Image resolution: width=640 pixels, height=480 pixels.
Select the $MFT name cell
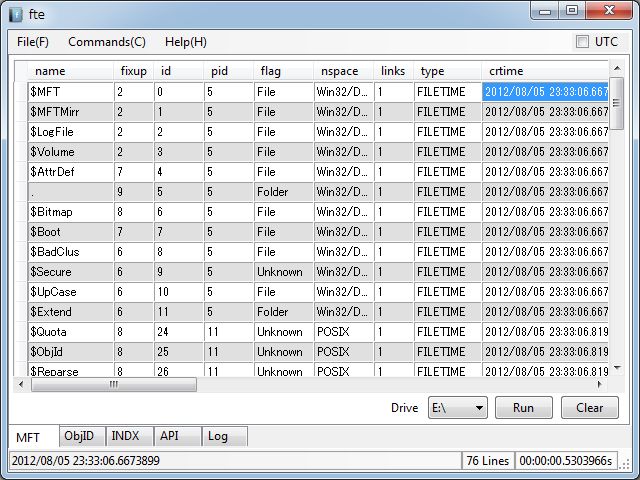tap(71, 91)
